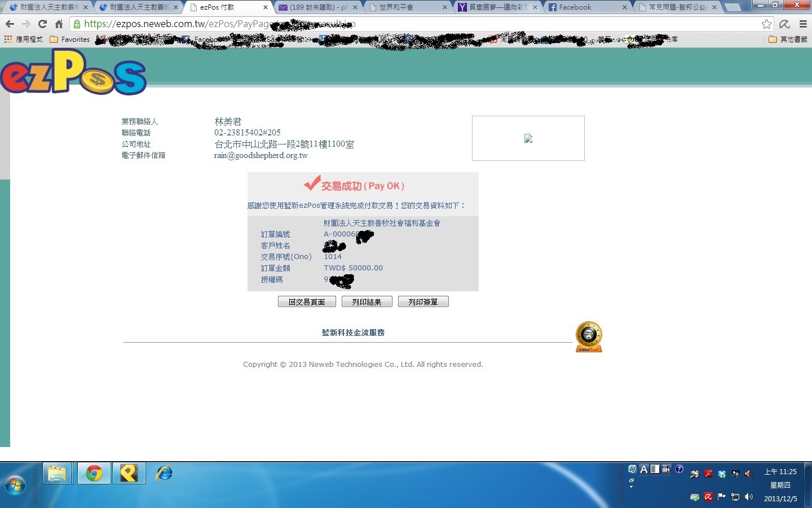Click the Chrome taskbar icon

(x=94, y=473)
